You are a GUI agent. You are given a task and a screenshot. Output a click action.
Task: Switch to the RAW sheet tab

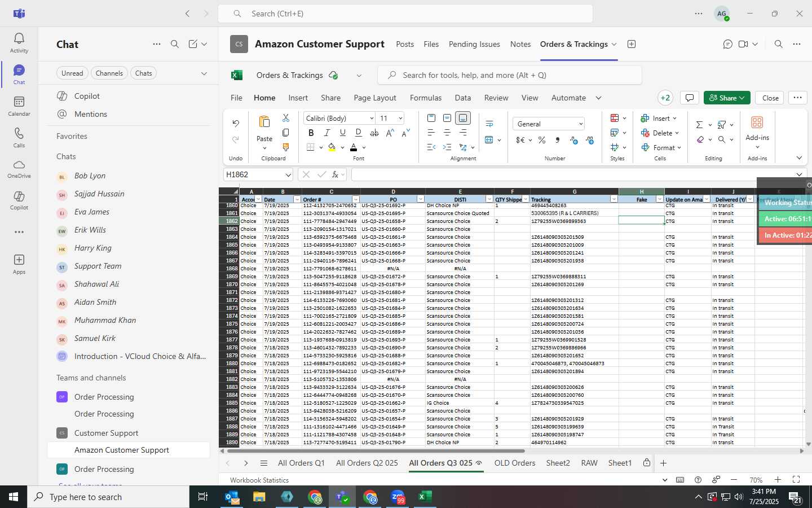[x=589, y=463]
